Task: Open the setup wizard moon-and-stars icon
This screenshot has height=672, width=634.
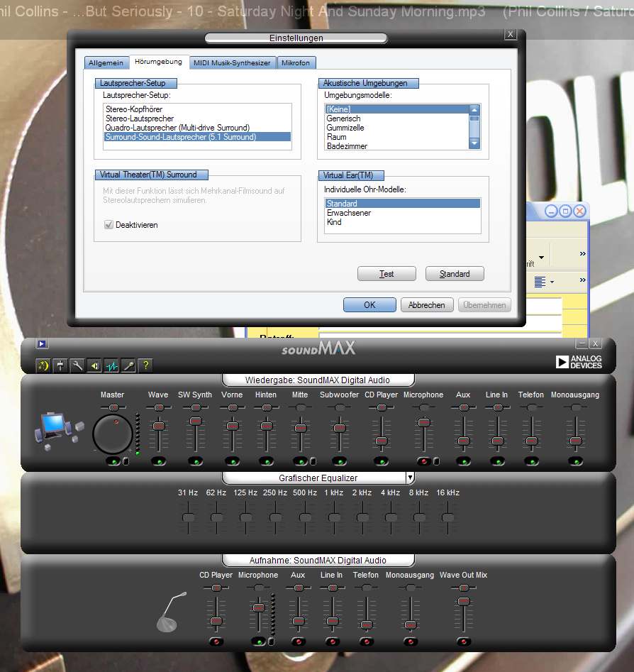Action: point(43,365)
